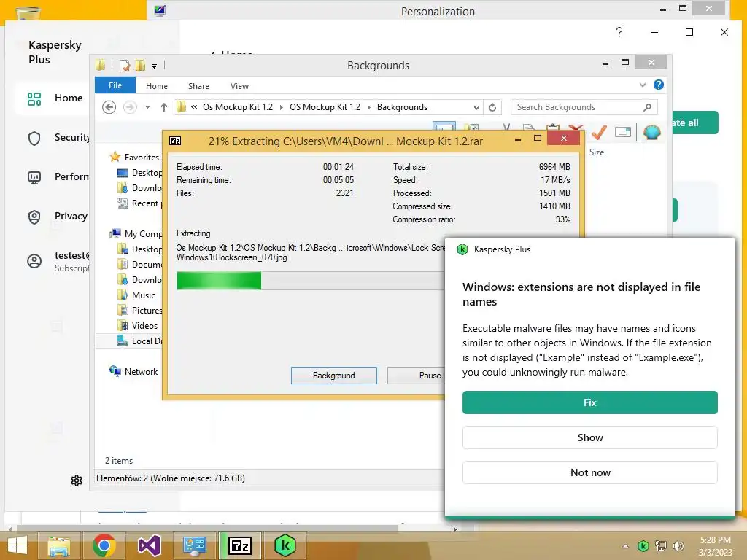
Task: Pause the 7-Zip extraction
Action: click(x=417, y=376)
